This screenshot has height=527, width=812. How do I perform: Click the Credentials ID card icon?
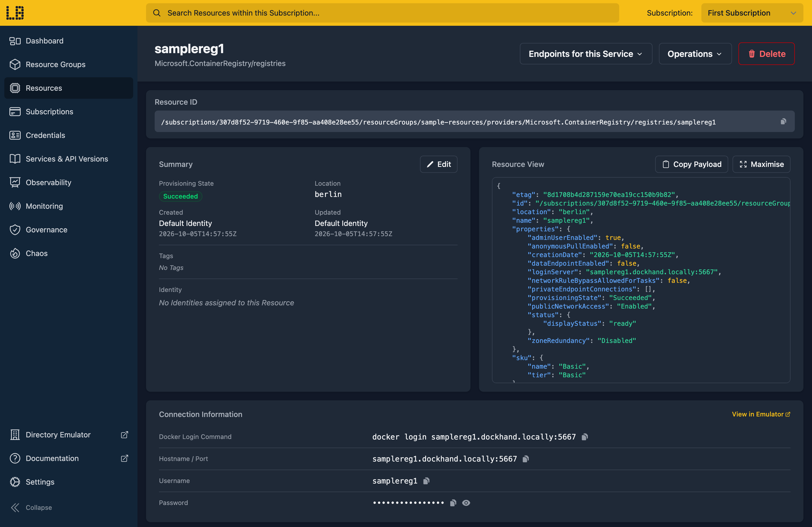coord(15,135)
